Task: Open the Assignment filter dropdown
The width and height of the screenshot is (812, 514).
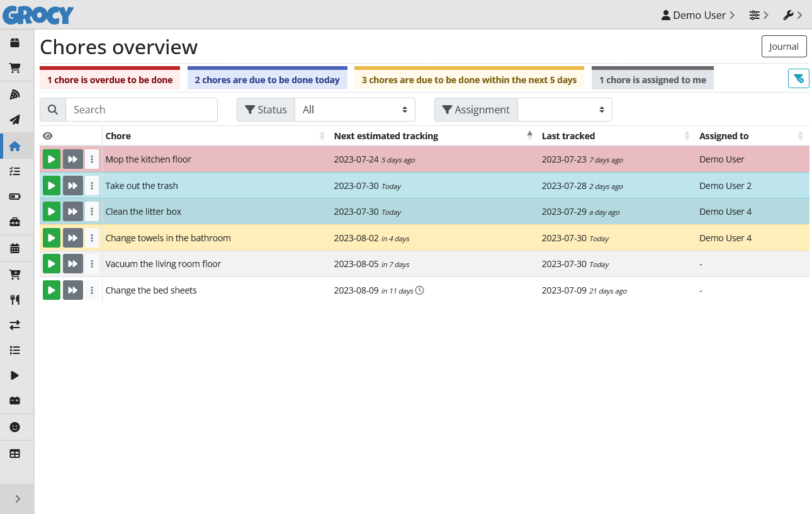Action: [564, 110]
